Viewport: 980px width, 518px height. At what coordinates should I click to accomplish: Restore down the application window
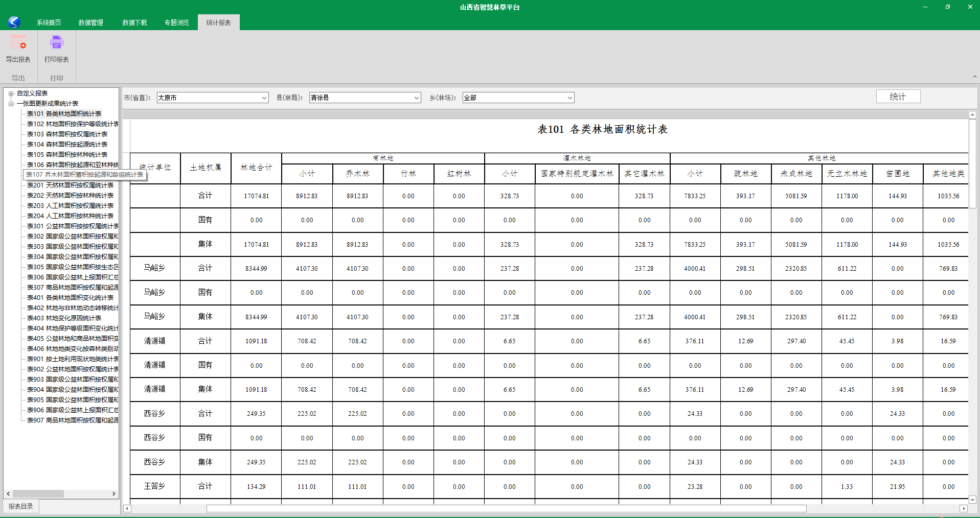click(x=947, y=7)
